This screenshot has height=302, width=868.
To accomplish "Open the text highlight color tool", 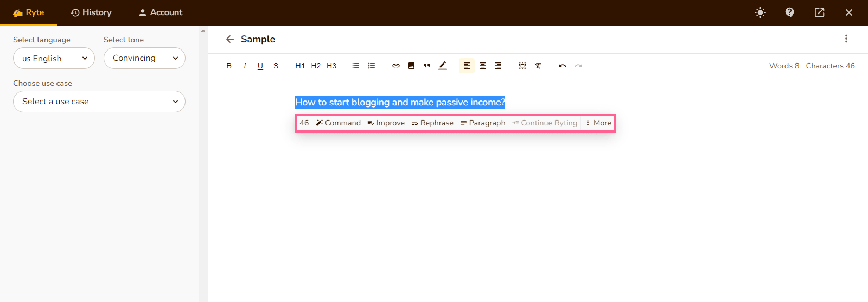I will point(443,66).
